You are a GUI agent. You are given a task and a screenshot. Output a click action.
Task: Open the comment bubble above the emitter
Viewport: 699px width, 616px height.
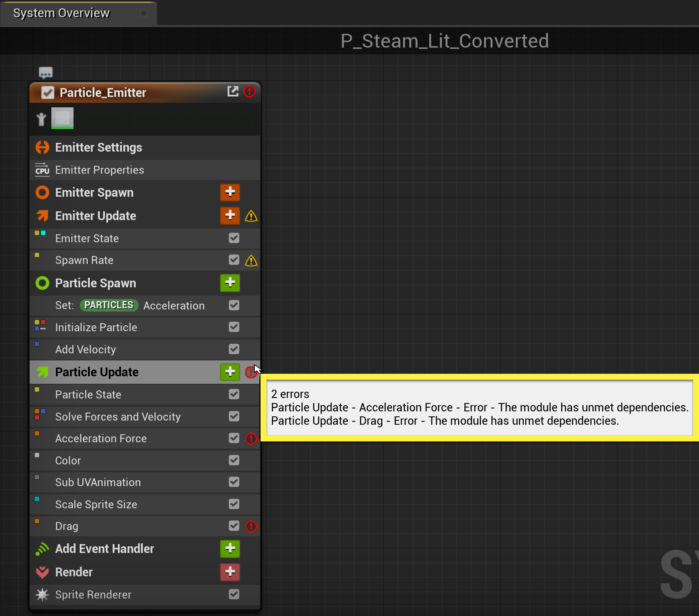[x=46, y=73]
